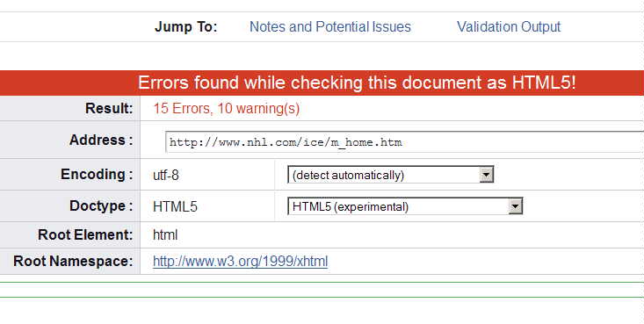This screenshot has width=644, height=324.
Task: Click the red "Errors found" banner heading
Action: (x=357, y=83)
